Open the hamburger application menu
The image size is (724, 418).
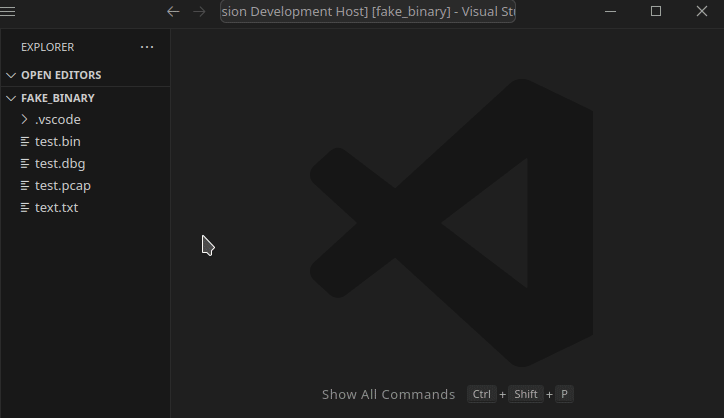tap(7, 11)
